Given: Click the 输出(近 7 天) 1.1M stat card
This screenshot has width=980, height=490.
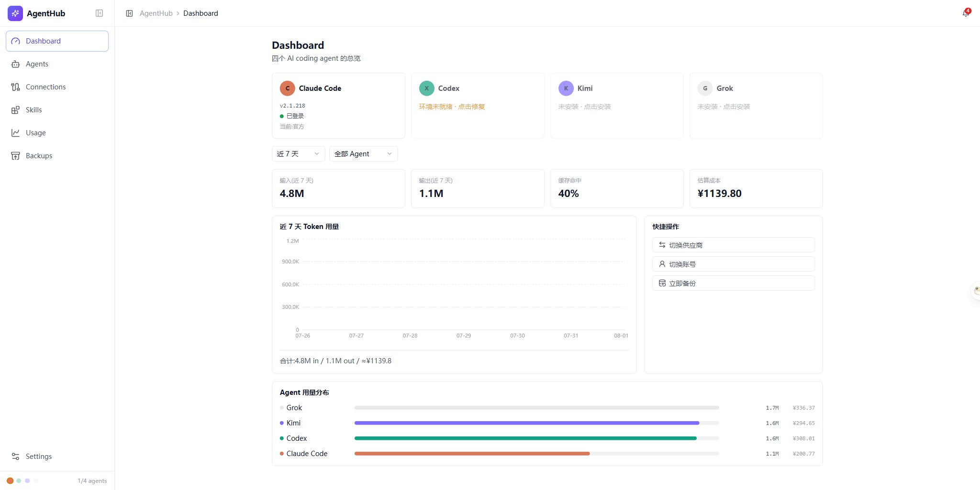Looking at the screenshot, I should (x=478, y=188).
